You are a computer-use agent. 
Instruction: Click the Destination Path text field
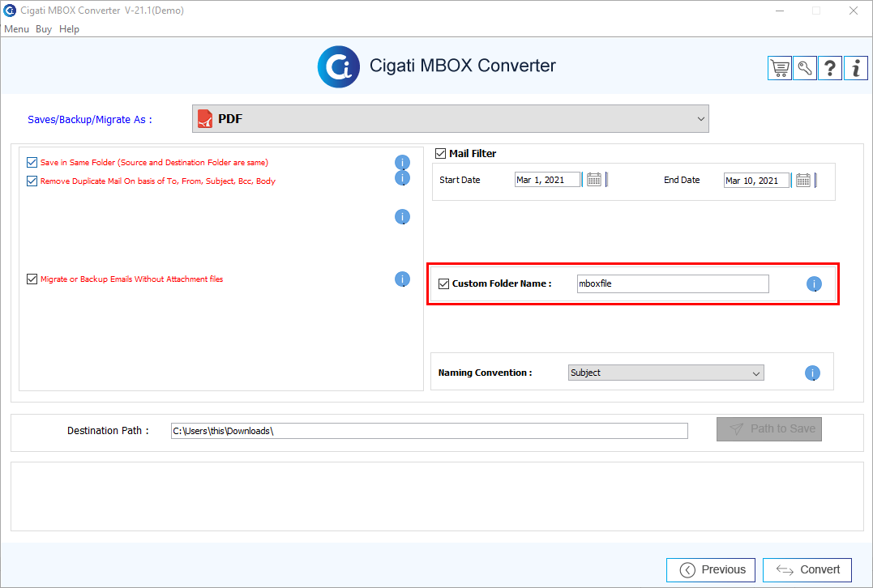(x=430, y=431)
